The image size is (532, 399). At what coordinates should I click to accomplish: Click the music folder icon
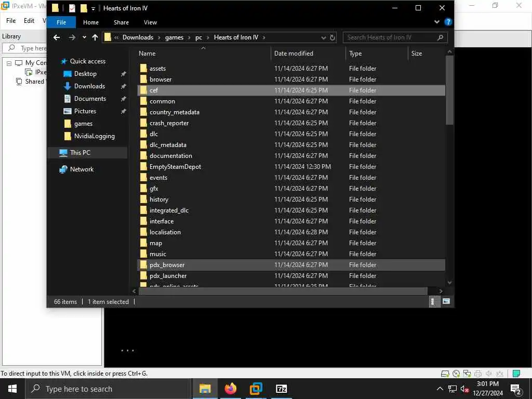(143, 254)
